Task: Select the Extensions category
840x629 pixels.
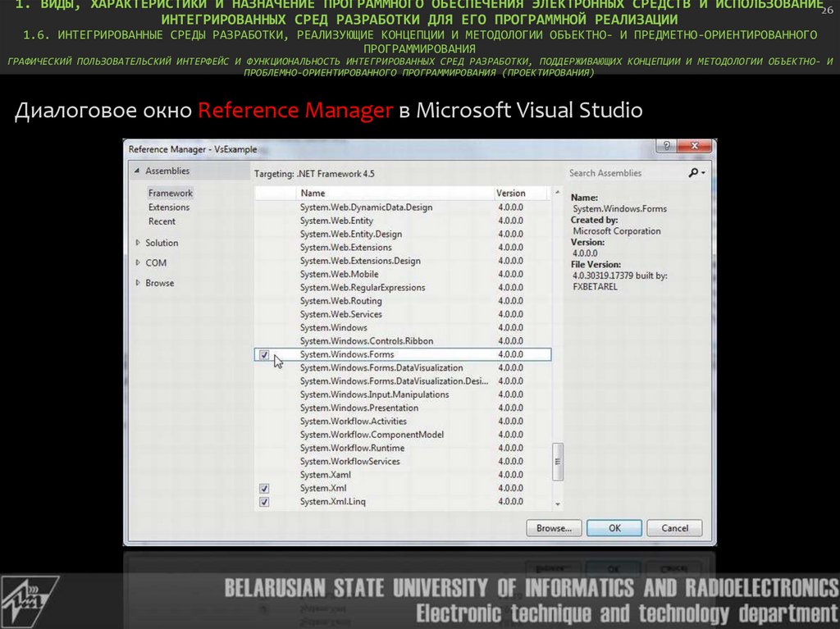Action: 168,207
